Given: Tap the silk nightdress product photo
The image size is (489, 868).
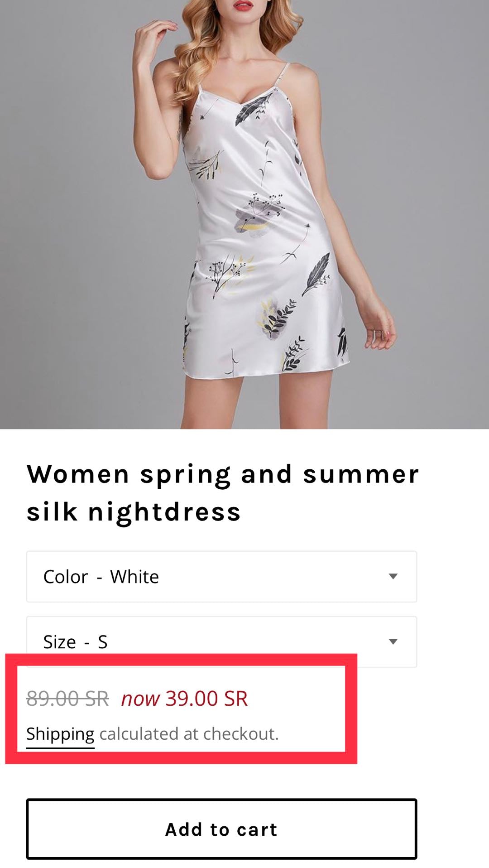Looking at the screenshot, I should pos(244,214).
